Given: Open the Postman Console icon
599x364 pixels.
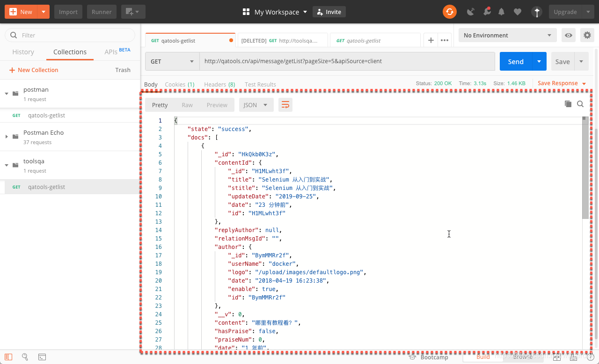Looking at the screenshot, I should [42, 357].
